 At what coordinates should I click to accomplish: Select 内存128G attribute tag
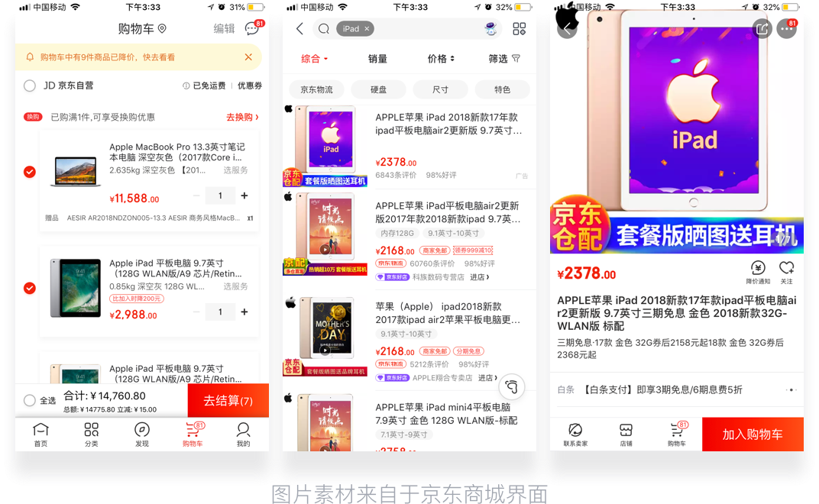tap(397, 233)
